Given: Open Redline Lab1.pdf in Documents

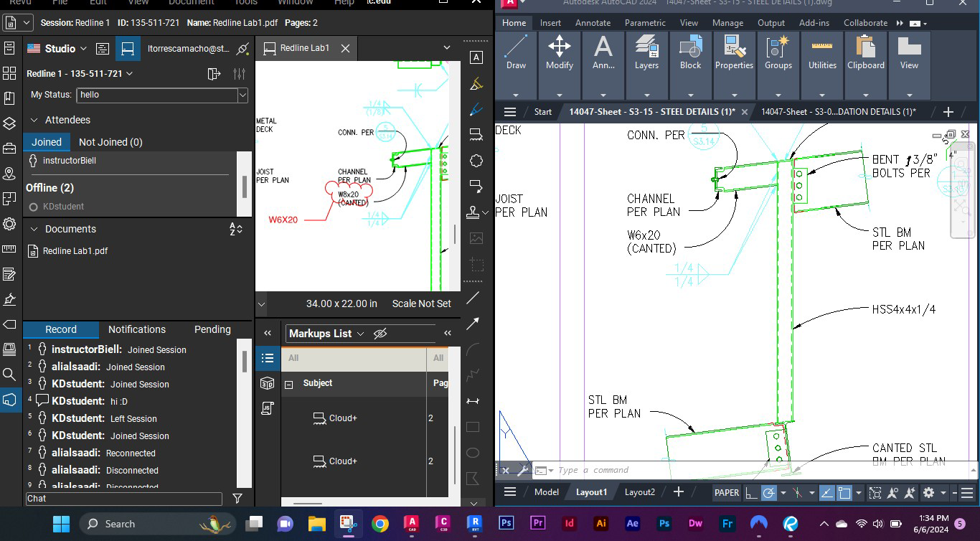Looking at the screenshot, I should pos(75,251).
